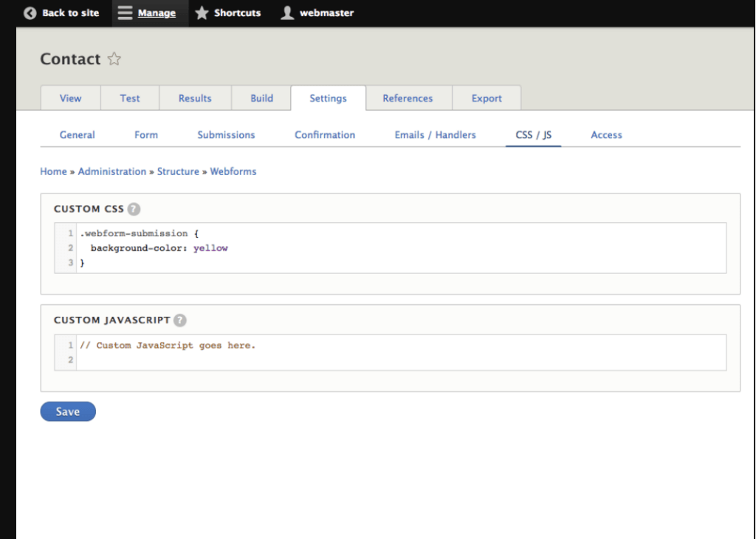Viewport: 756px width, 539px height.
Task: Open the Emails / Handlers subtab
Action: [435, 134]
